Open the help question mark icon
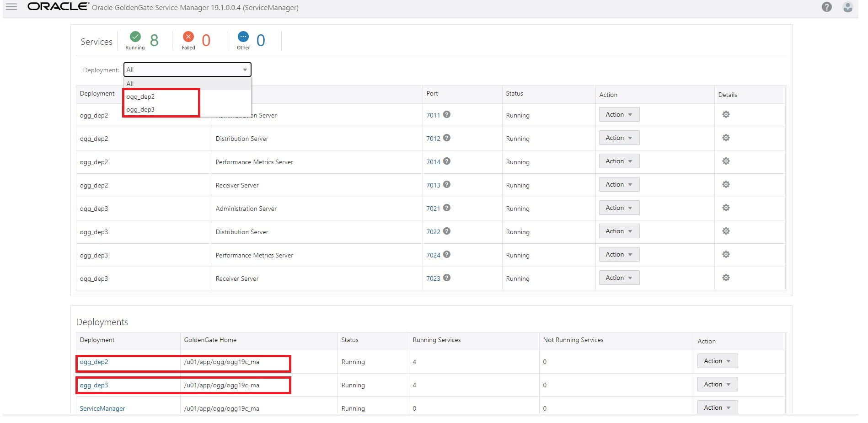Image resolution: width=868 pixels, height=423 pixels. [x=826, y=7]
